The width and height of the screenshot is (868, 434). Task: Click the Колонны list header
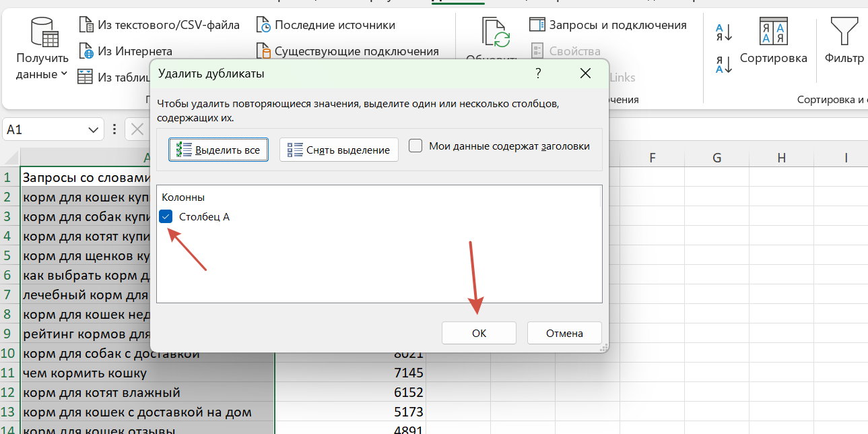(183, 197)
